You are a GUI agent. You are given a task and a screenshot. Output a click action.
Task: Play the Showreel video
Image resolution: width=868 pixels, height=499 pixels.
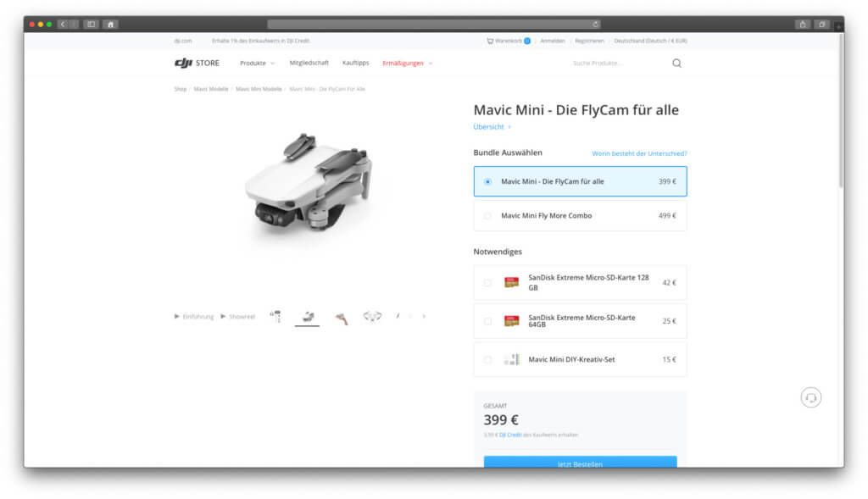tap(238, 317)
